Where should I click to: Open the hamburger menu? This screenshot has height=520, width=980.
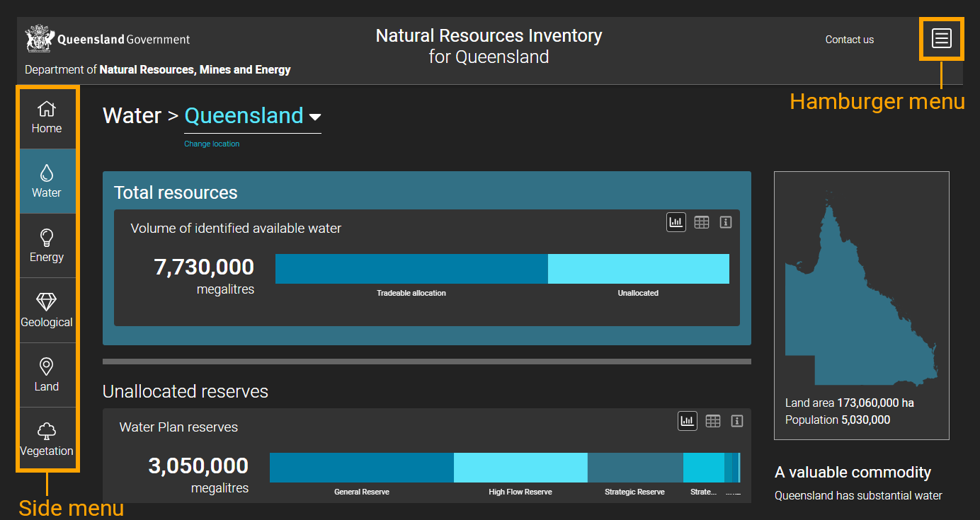[941, 39]
